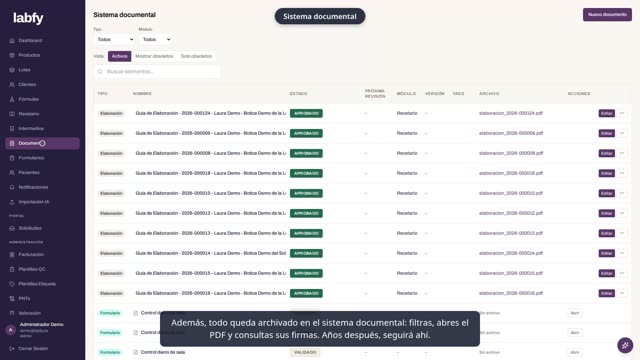Screen dimensions: 640x360
Task: Switch to Mostrar obsoletos view
Action: [154, 56]
